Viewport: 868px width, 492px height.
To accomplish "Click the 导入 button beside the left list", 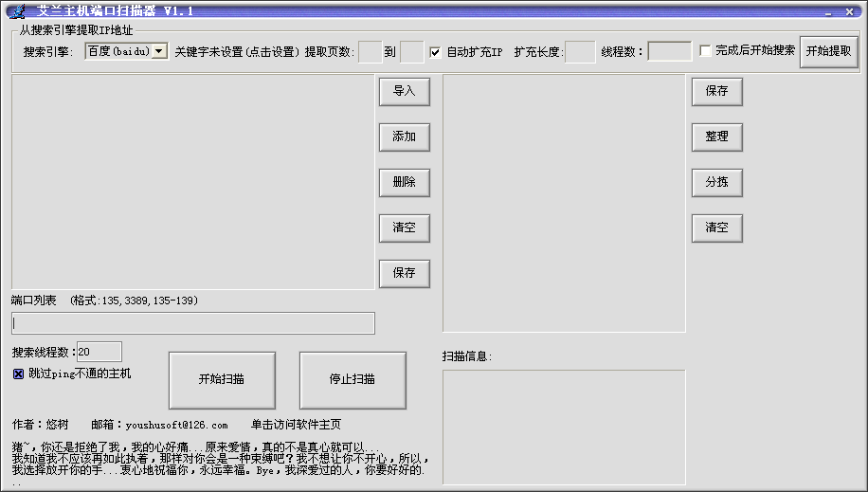I will (x=405, y=92).
